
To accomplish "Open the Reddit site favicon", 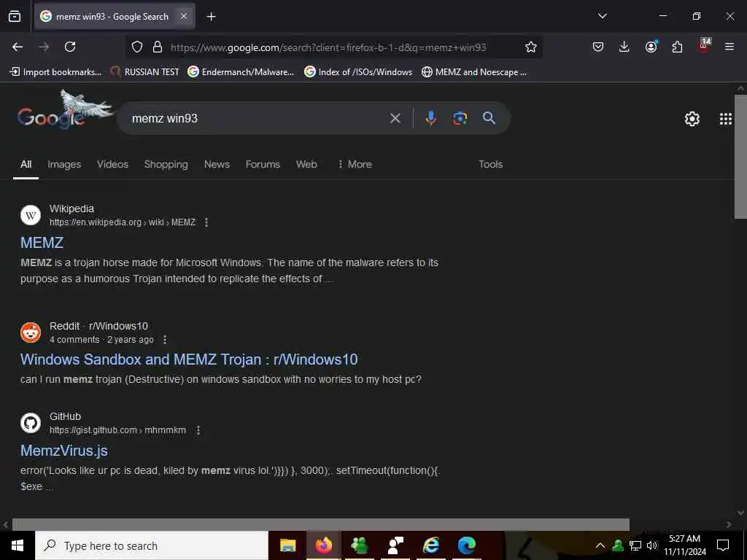I will click(x=31, y=332).
